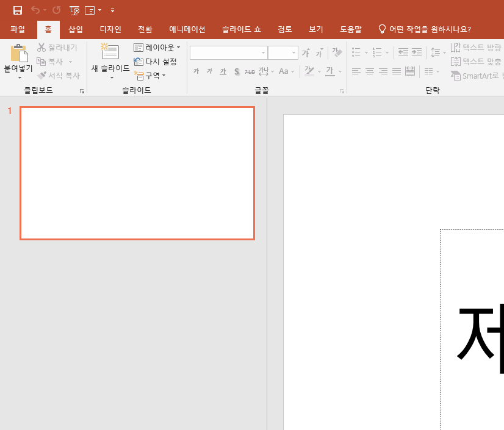The height and width of the screenshot is (430, 504).
Task: Click the add or remove columns icon
Action: coord(429,71)
